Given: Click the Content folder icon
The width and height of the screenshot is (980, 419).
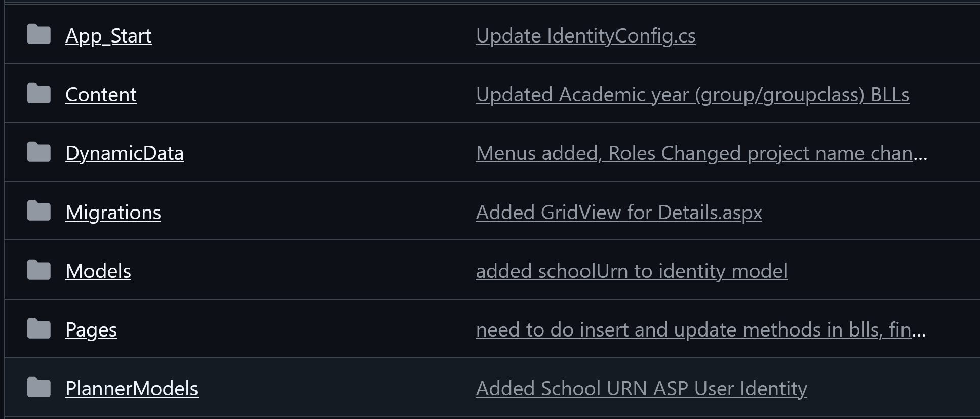Looking at the screenshot, I should (x=38, y=93).
